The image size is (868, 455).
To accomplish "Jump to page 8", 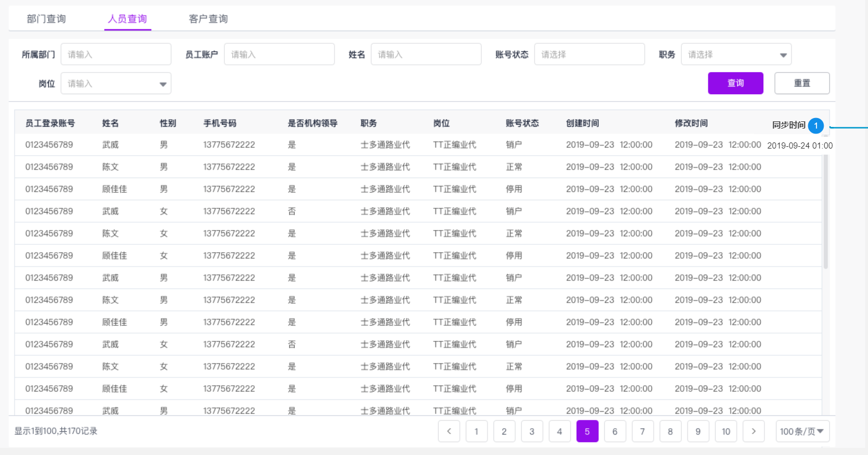I will coord(670,431).
